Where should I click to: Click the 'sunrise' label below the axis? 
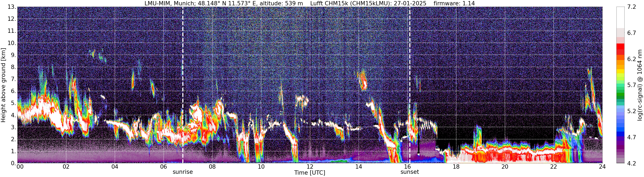pos(183,172)
